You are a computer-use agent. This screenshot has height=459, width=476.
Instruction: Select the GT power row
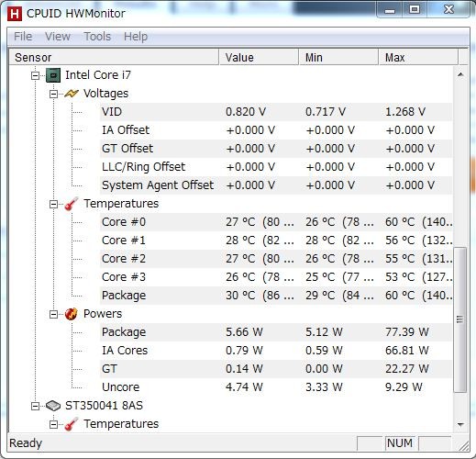(x=276, y=369)
